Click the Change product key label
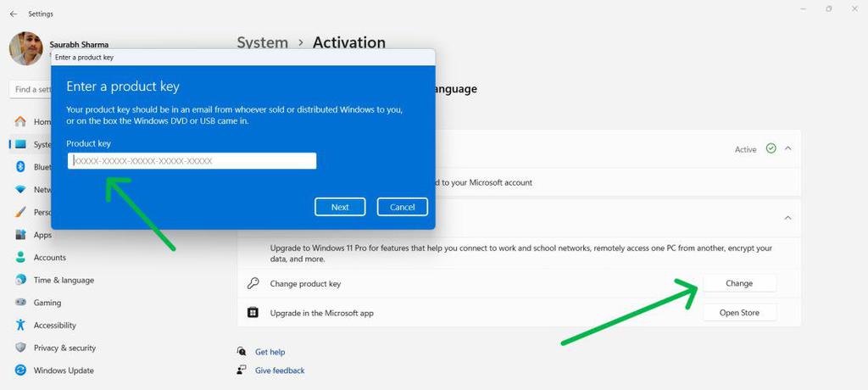Image resolution: width=868 pixels, height=390 pixels. click(x=305, y=284)
